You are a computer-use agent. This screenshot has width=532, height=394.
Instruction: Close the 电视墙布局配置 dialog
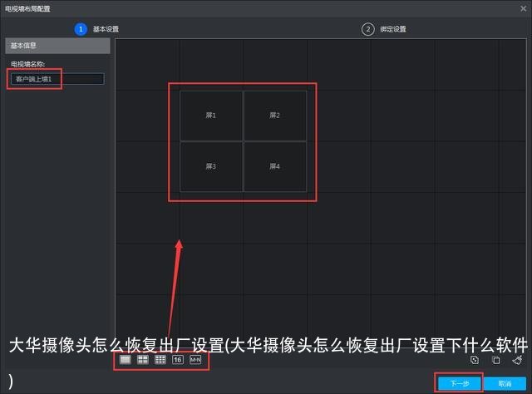tap(523, 8)
